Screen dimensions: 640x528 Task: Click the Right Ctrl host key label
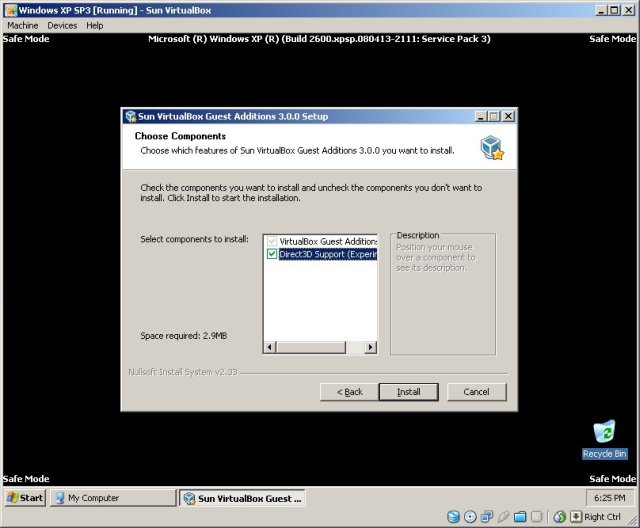point(602,517)
